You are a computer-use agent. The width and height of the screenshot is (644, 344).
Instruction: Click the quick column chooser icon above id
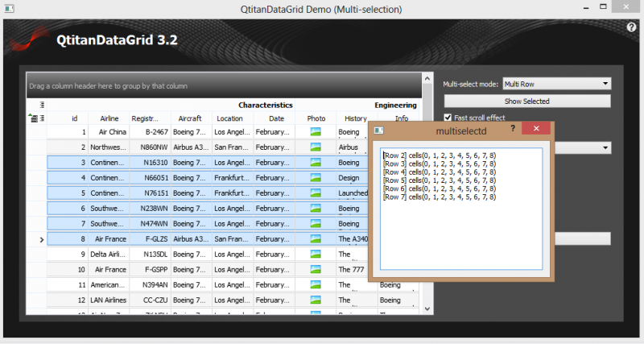click(x=42, y=105)
